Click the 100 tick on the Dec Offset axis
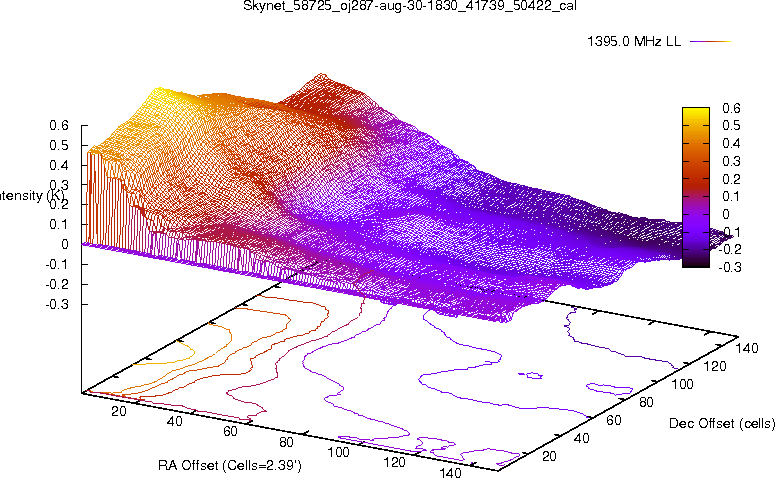This screenshot has width=775, height=478. 682,384
